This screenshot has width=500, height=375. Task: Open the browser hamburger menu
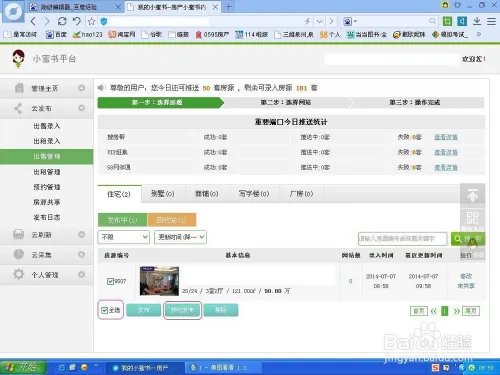point(491,21)
